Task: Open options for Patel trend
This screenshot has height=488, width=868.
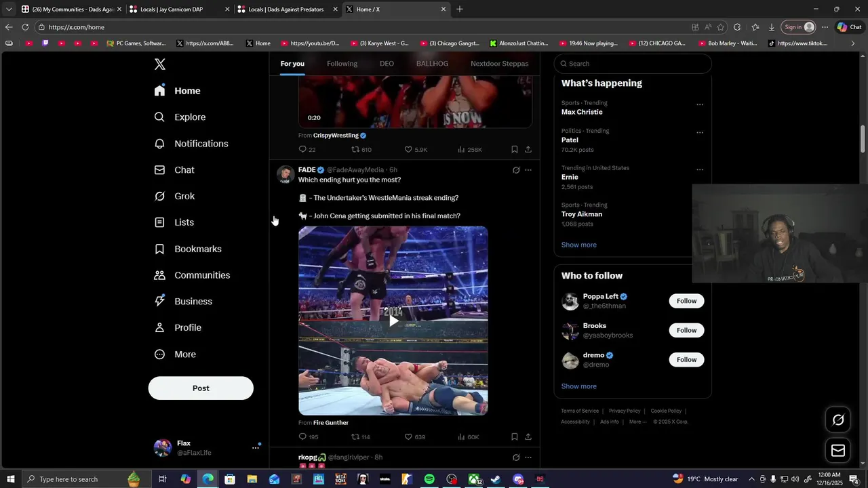Action: [x=700, y=133]
